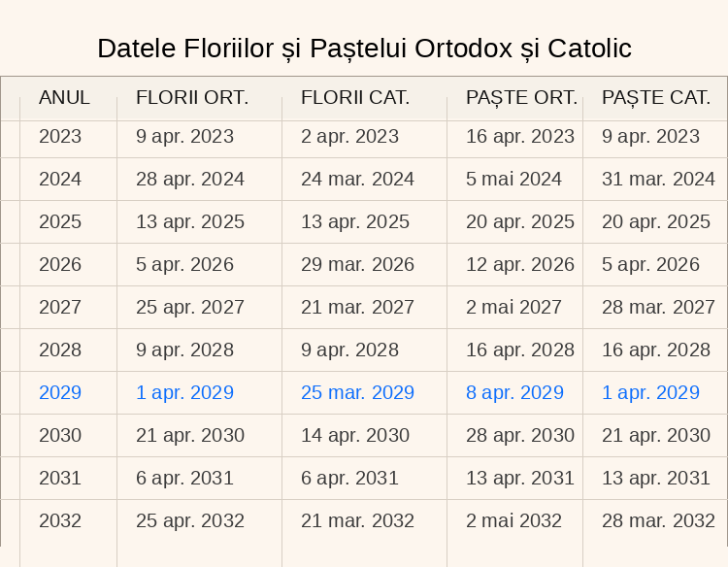Click the PAȘTE CAT. column header
The width and height of the screenshot is (728, 567).
pos(656,97)
